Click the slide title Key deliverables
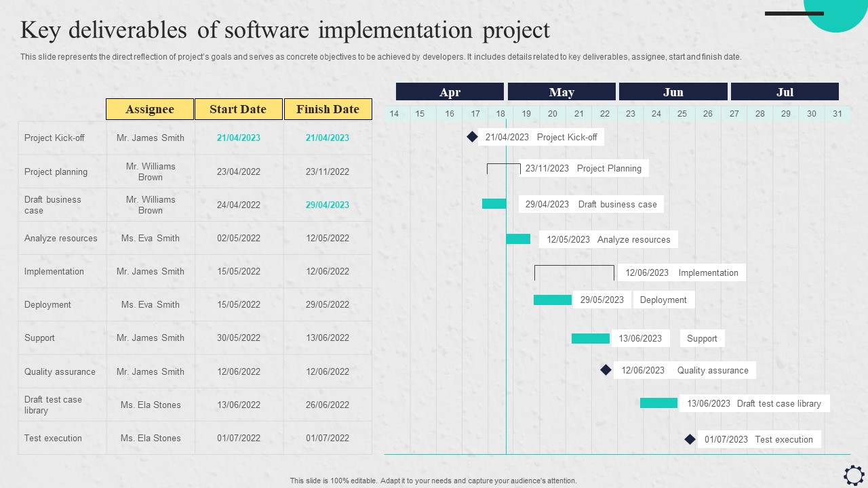The width and height of the screenshot is (868, 488). coord(285,30)
